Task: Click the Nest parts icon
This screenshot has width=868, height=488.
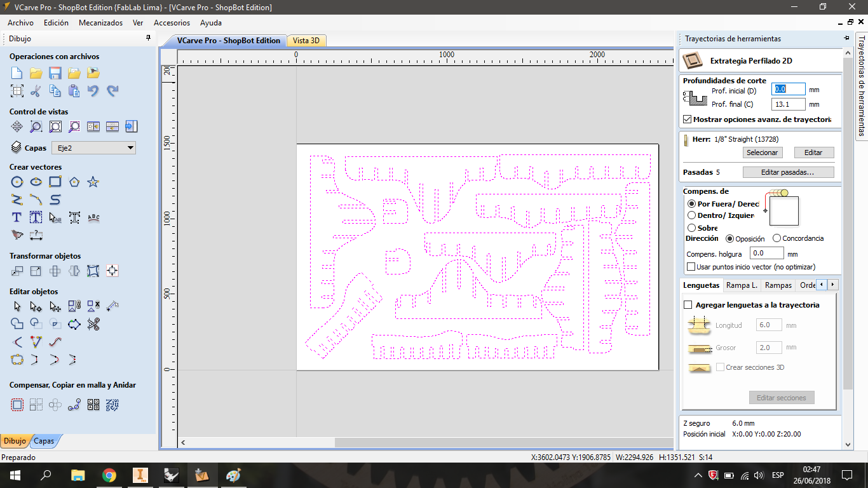Action: pos(112,404)
